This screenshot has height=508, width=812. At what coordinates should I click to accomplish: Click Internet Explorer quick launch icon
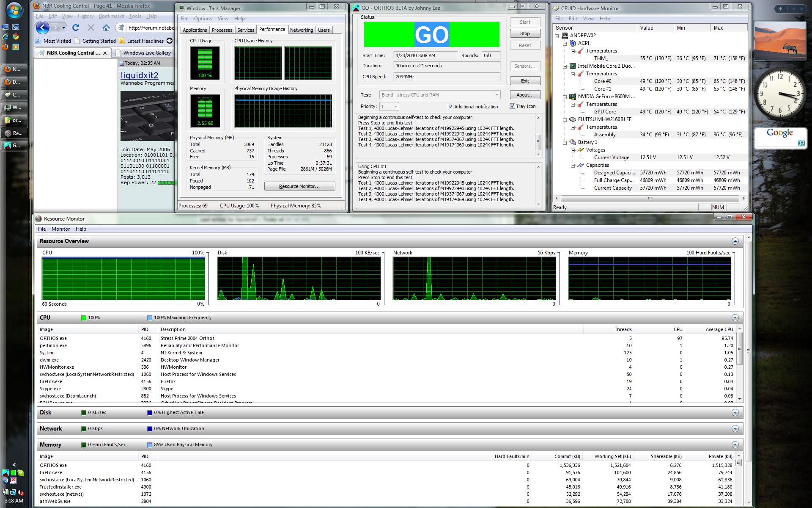(x=5, y=37)
